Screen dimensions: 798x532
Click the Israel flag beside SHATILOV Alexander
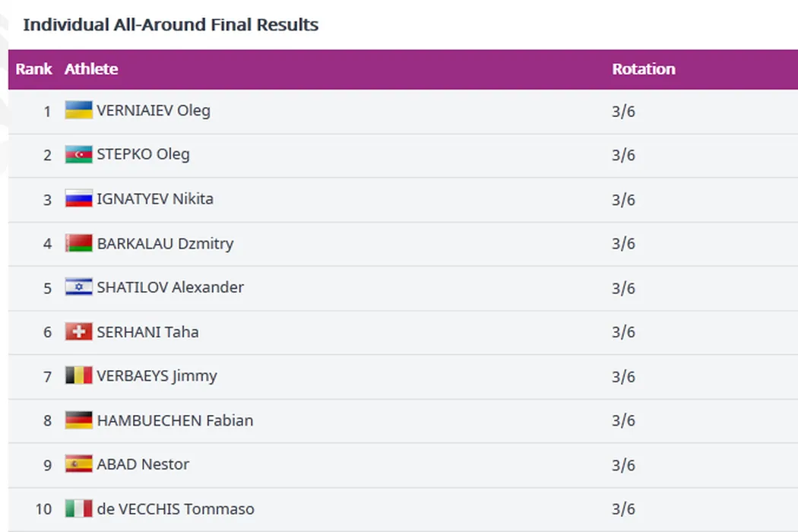pyautogui.click(x=78, y=287)
